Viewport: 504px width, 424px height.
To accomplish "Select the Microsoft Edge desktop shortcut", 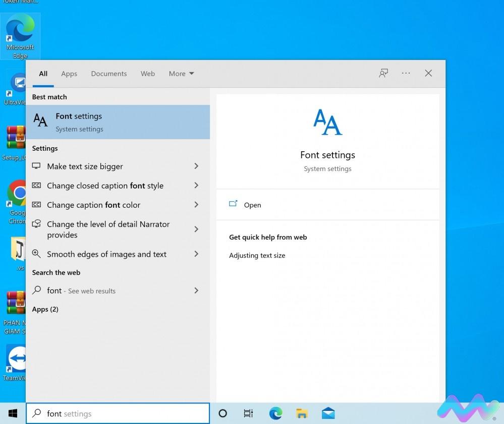I will (20, 36).
